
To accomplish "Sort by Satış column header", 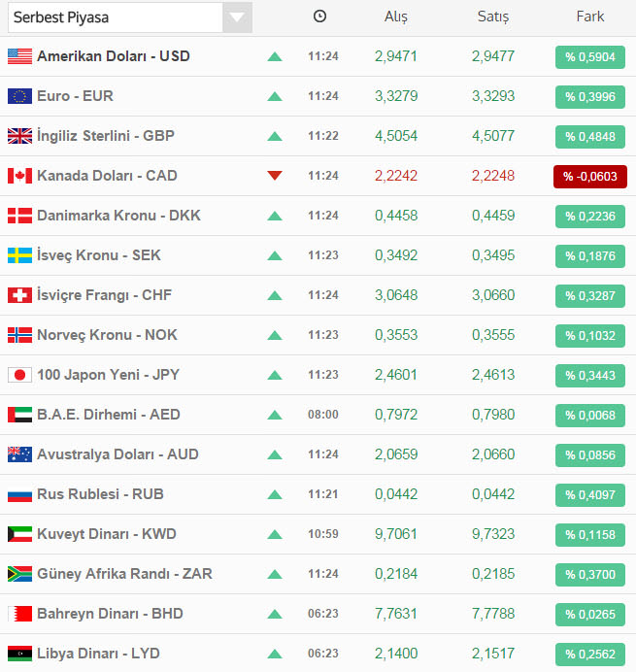I will click(x=493, y=17).
